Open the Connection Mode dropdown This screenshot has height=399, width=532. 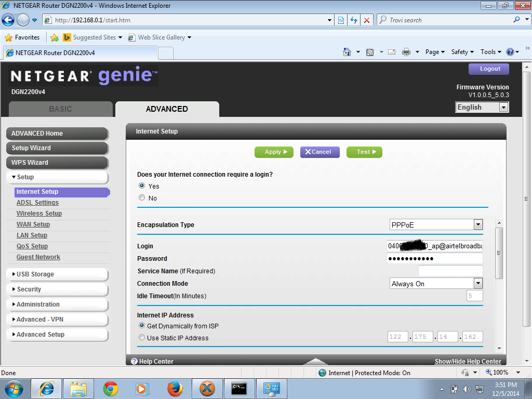coord(478,283)
